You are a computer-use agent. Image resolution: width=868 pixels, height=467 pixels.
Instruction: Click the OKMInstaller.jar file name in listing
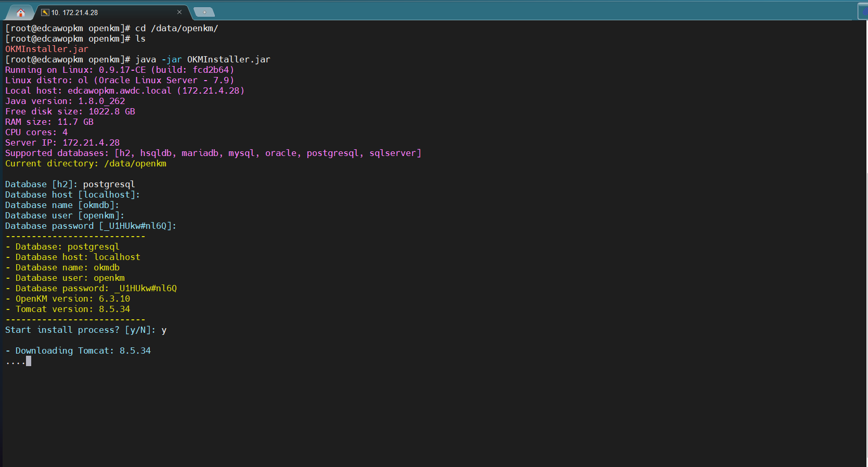tap(47, 49)
